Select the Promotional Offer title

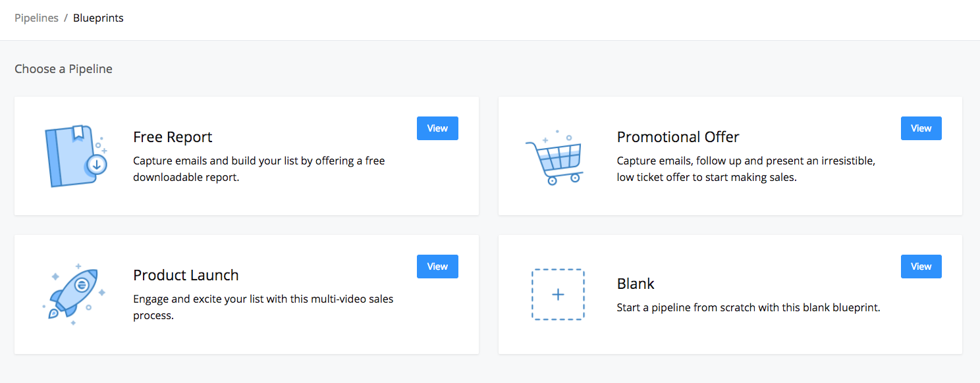pyautogui.click(x=678, y=137)
